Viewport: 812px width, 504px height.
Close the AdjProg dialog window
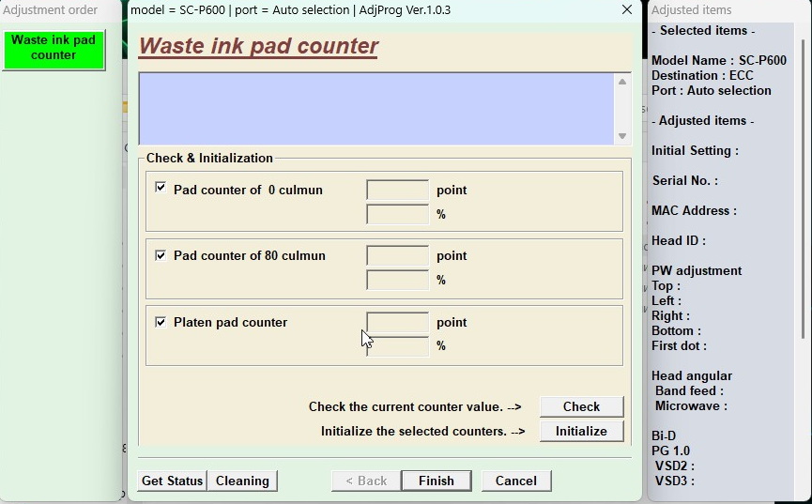coord(626,10)
